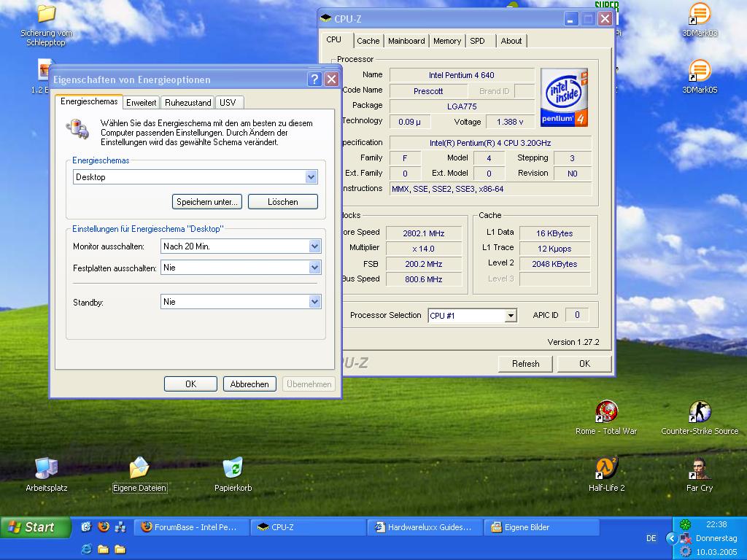
Task: Click OK in the CPU-Z window
Action: [x=584, y=364]
